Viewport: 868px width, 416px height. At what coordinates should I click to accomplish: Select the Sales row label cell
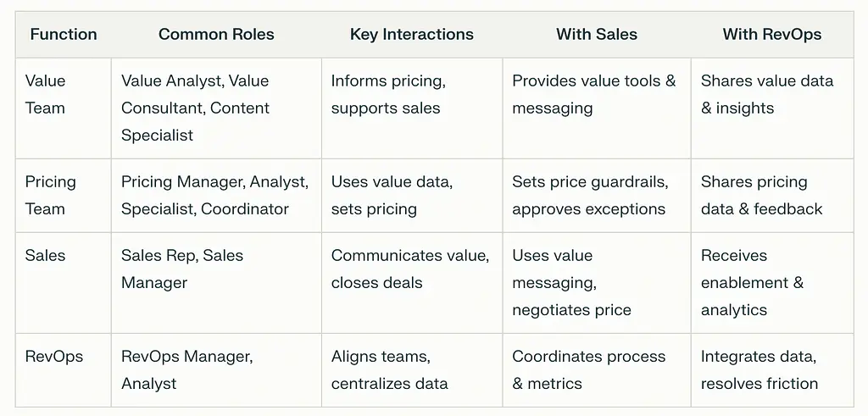click(x=47, y=256)
